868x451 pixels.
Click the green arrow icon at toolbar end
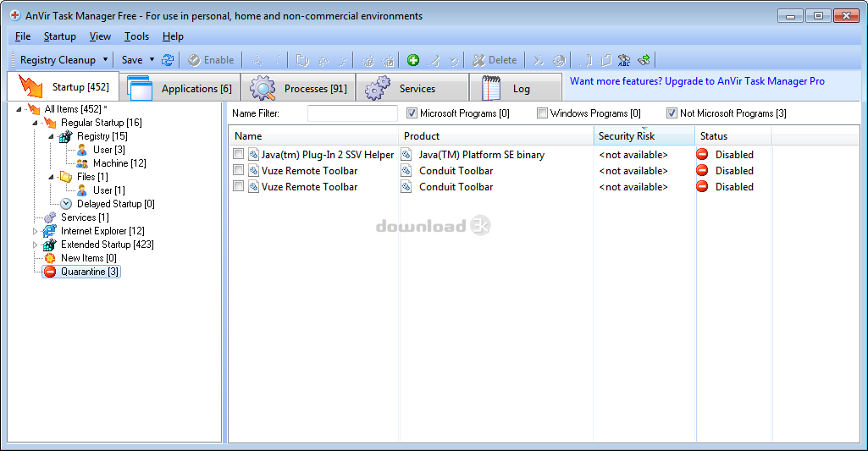(644, 60)
